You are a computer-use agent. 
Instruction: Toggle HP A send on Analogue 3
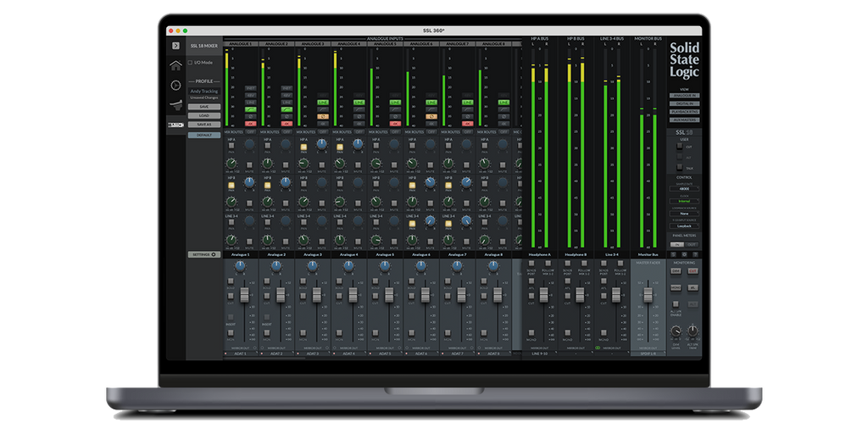(303, 146)
